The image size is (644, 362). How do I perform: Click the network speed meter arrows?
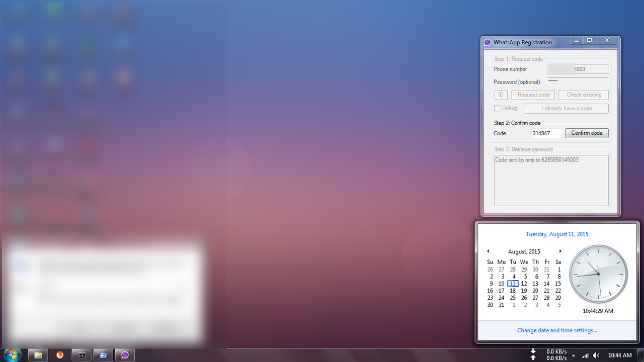(533, 354)
